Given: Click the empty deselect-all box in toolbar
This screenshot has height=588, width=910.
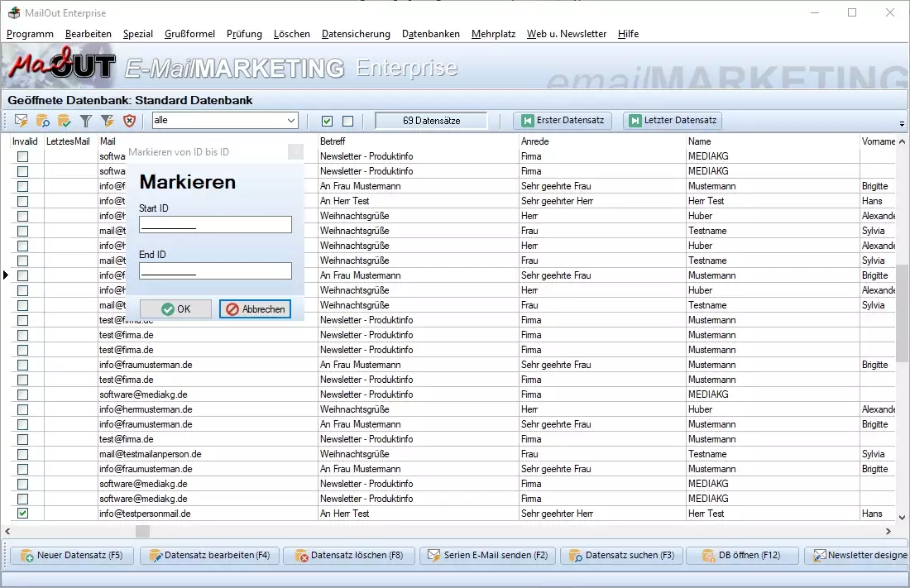Looking at the screenshot, I should [x=347, y=122].
